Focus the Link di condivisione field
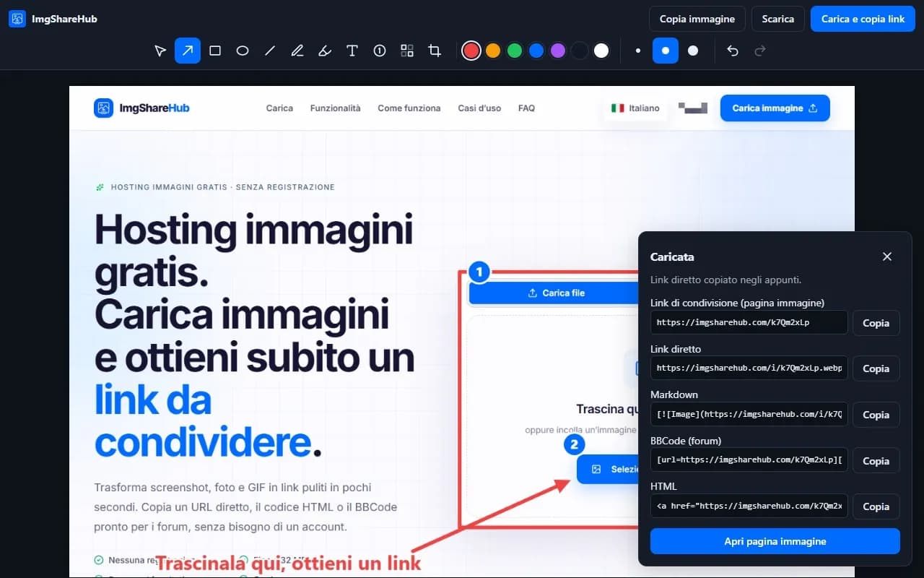 pyautogui.click(x=749, y=323)
